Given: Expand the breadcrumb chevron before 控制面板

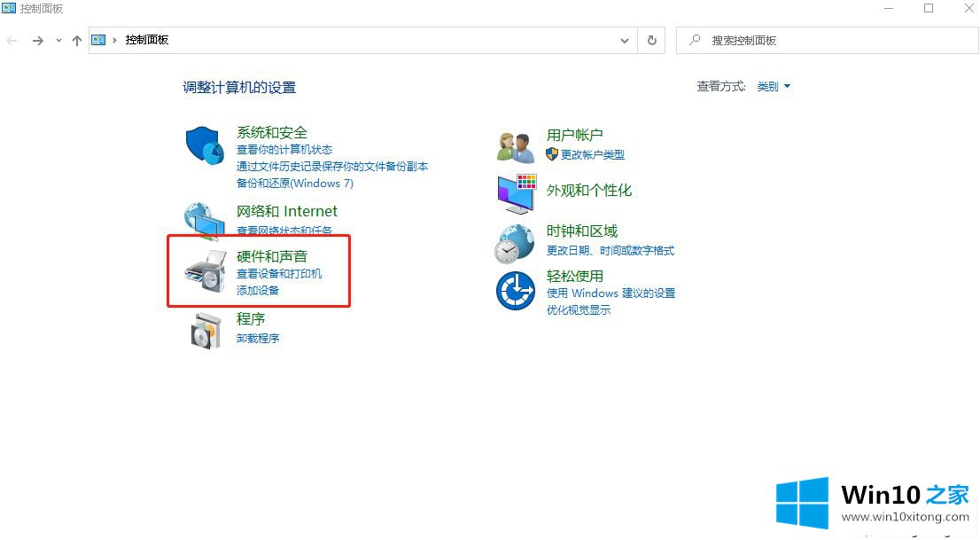Looking at the screenshot, I should click(x=114, y=40).
